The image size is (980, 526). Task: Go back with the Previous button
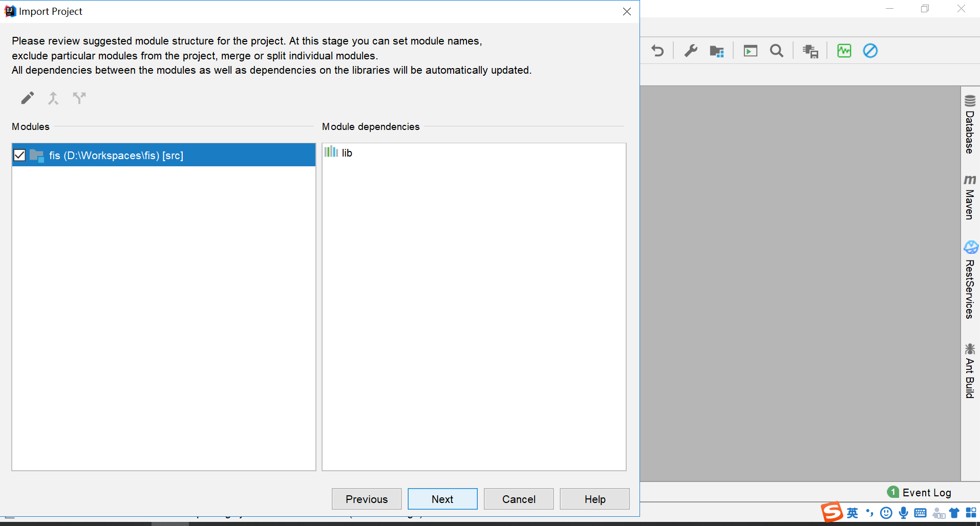(367, 499)
